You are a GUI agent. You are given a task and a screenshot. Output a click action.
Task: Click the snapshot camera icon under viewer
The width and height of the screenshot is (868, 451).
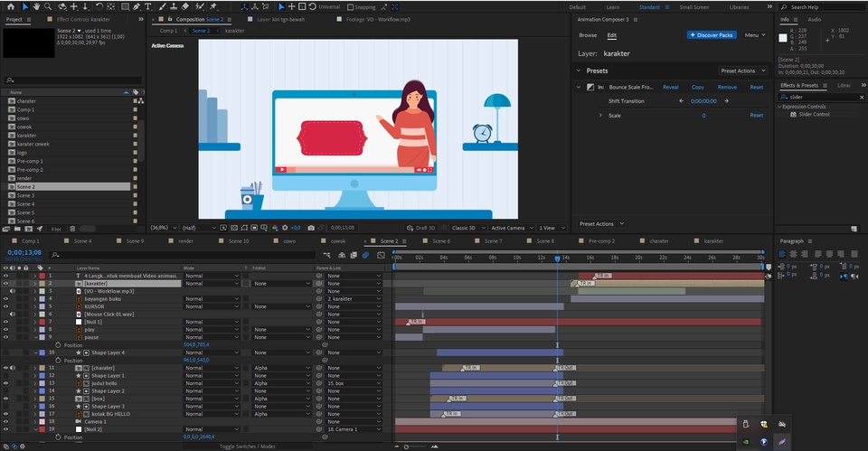[311, 228]
